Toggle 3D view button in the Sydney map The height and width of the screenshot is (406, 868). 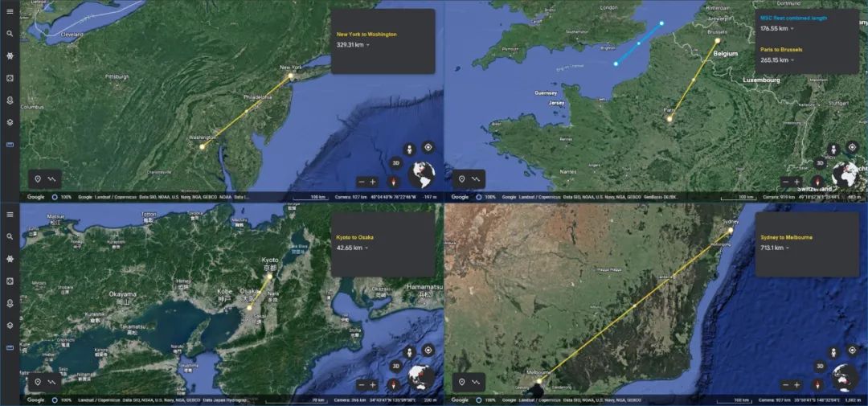820,366
